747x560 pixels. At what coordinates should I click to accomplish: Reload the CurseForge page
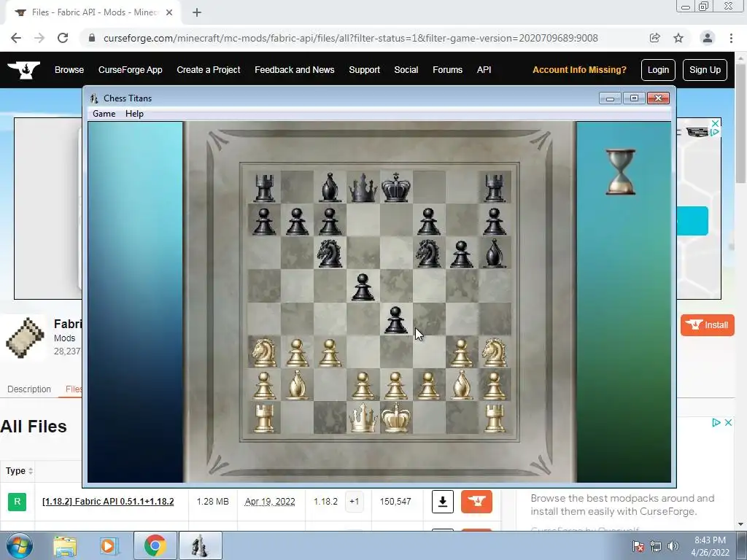pos(63,38)
